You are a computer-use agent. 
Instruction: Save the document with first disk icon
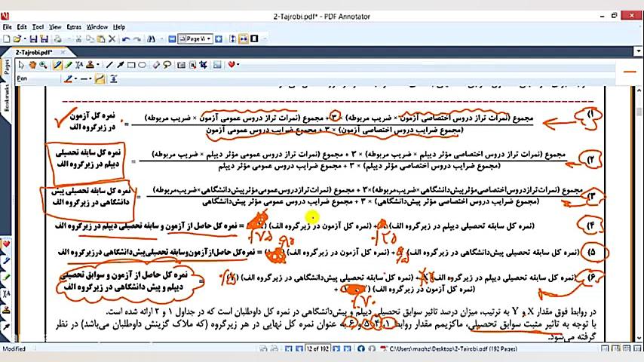(34, 39)
